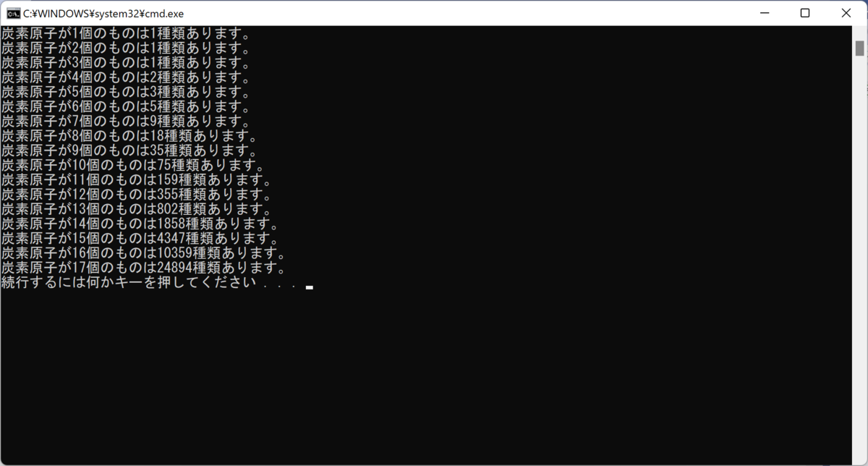Click the line showing 16個 has 10359種類

(144, 253)
